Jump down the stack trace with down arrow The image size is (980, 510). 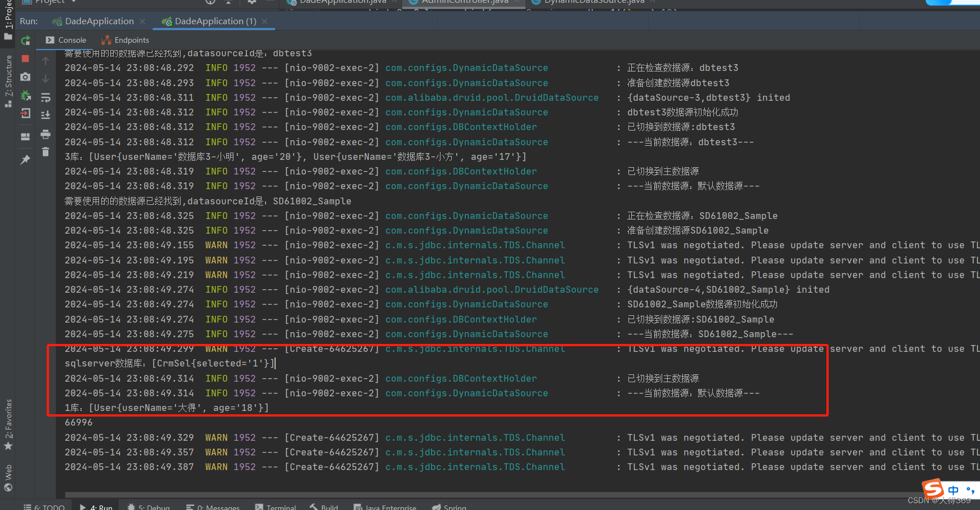46,79
